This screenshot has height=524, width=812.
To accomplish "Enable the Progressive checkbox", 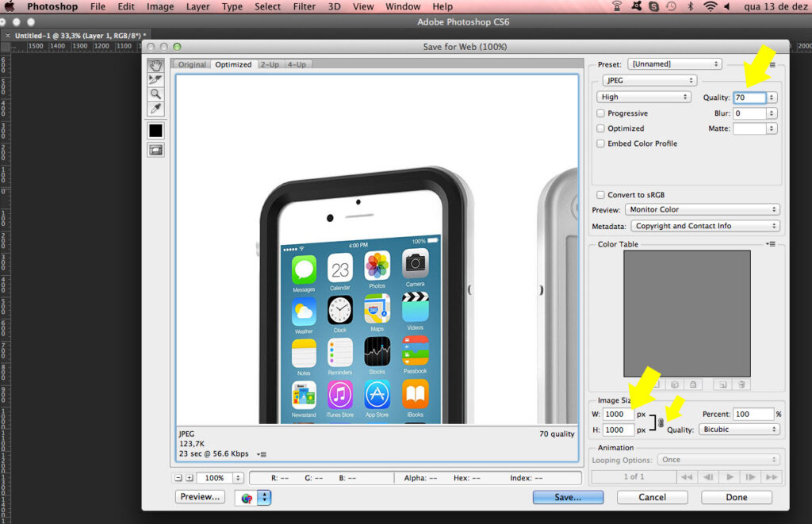I will coord(601,113).
